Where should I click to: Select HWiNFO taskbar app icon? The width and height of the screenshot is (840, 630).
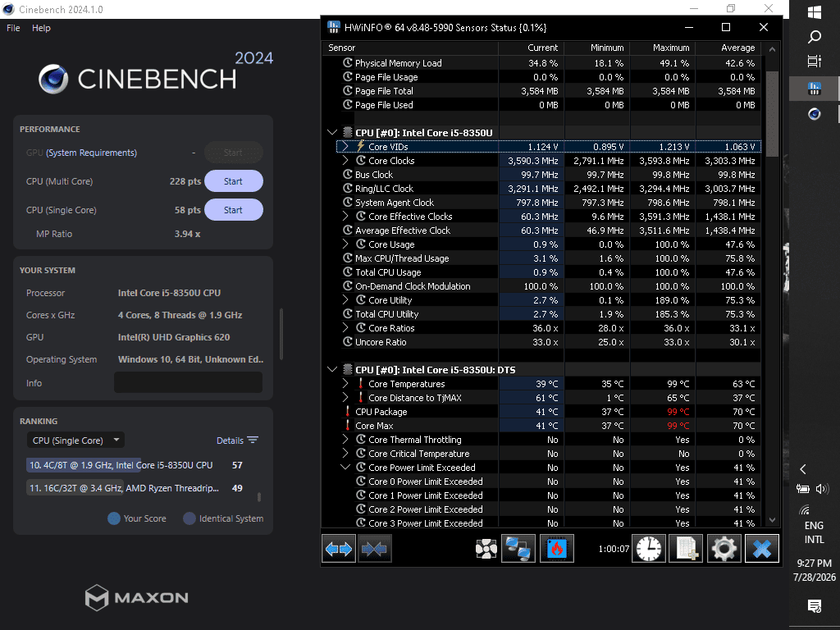click(x=815, y=89)
